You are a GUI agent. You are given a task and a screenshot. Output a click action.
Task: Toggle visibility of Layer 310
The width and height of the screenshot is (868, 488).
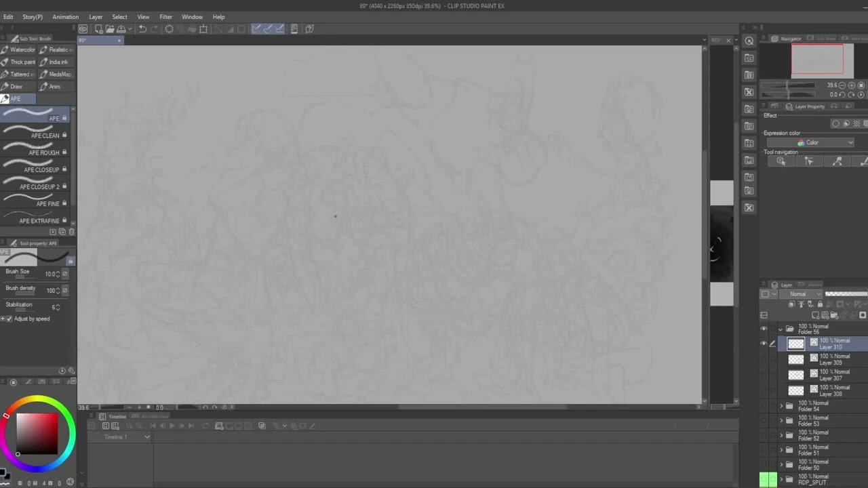pos(764,344)
